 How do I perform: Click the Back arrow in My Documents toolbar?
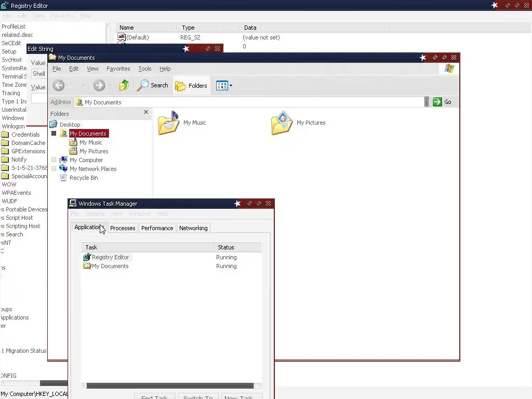[59, 86]
